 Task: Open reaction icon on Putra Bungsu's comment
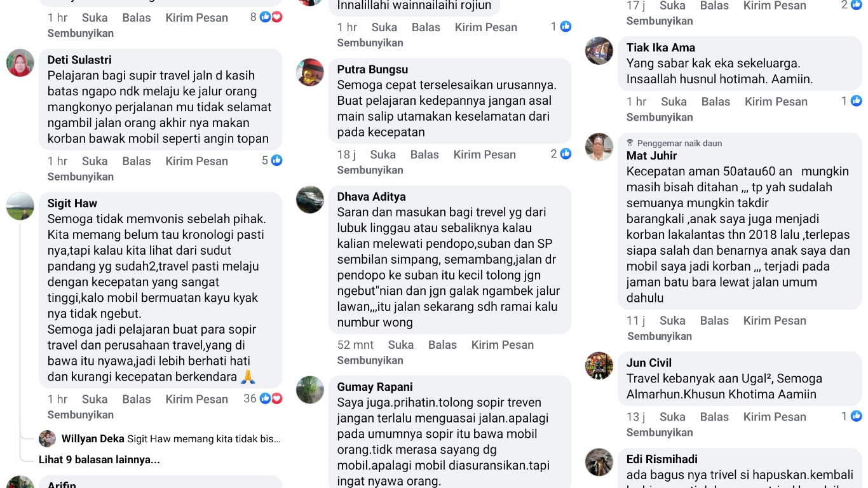pyautogui.click(x=566, y=154)
